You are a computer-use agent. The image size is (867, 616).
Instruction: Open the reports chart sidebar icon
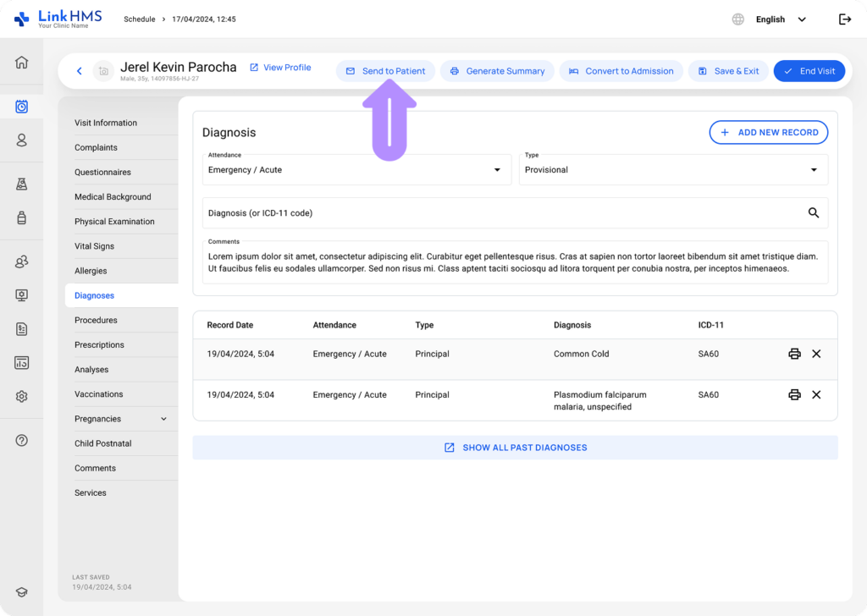21,363
